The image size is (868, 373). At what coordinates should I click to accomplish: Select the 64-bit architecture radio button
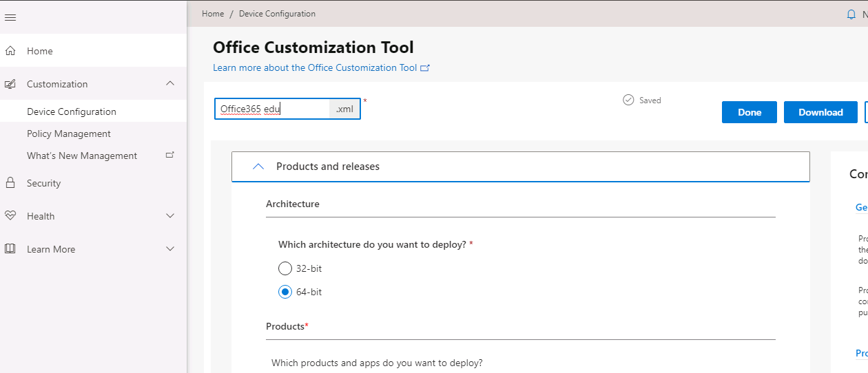coord(285,292)
